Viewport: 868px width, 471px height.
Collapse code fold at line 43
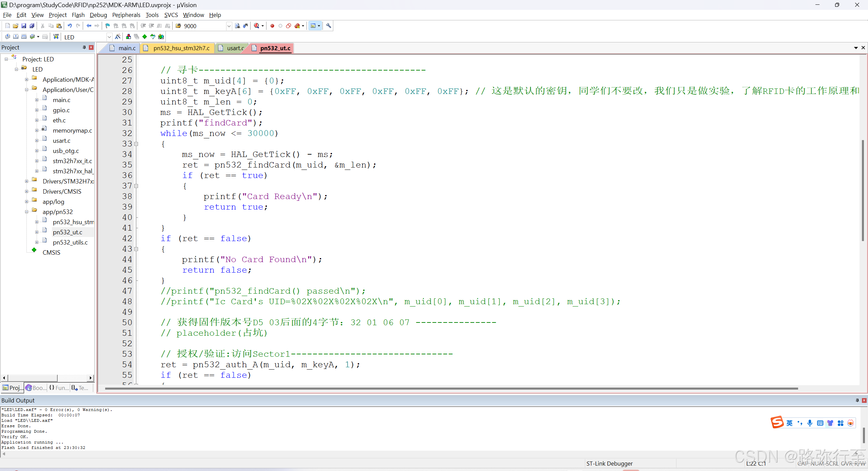point(136,249)
